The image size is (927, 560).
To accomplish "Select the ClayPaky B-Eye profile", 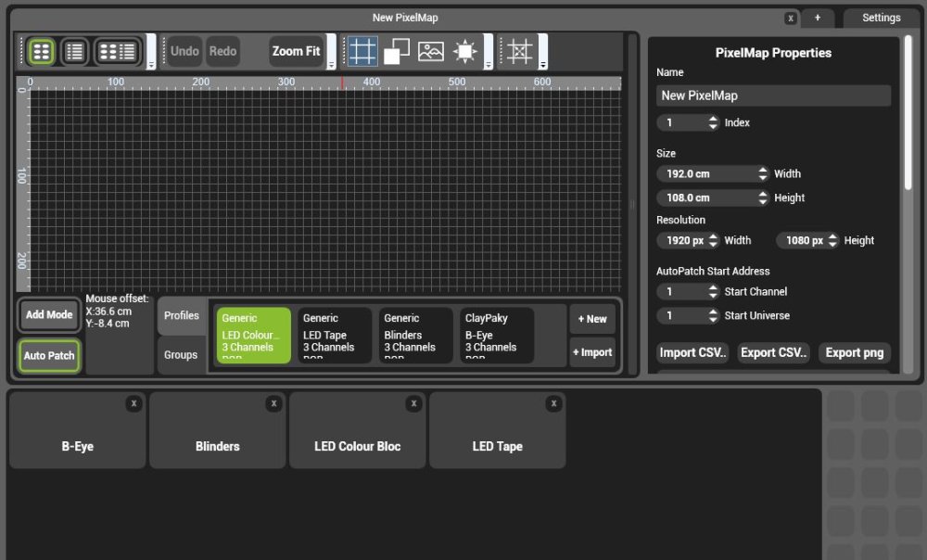I will [497, 336].
